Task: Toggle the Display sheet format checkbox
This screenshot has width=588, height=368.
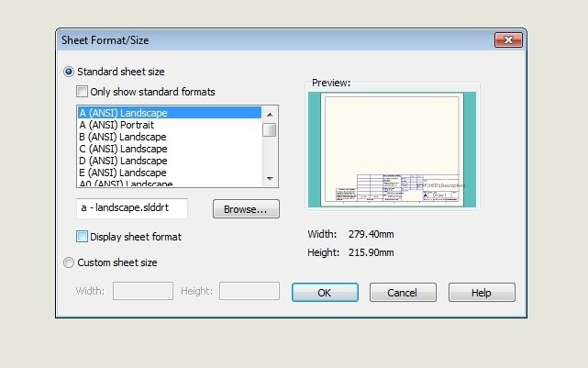Action: point(83,237)
